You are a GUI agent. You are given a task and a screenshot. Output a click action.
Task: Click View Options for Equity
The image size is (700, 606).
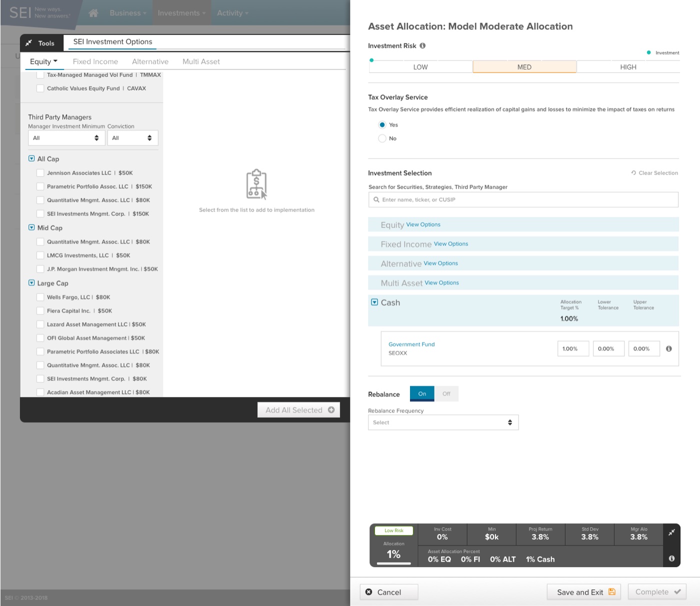[x=423, y=224]
